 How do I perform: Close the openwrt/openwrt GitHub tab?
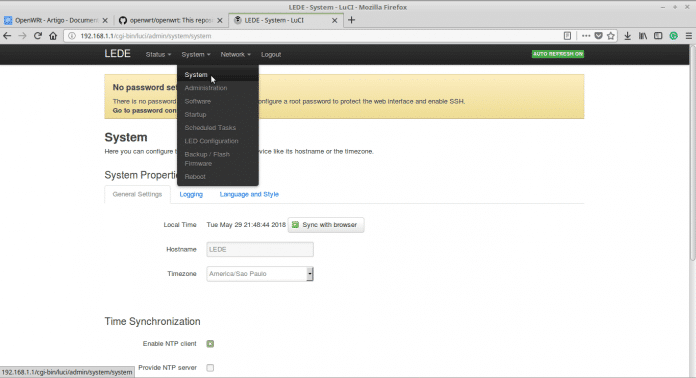click(220, 20)
